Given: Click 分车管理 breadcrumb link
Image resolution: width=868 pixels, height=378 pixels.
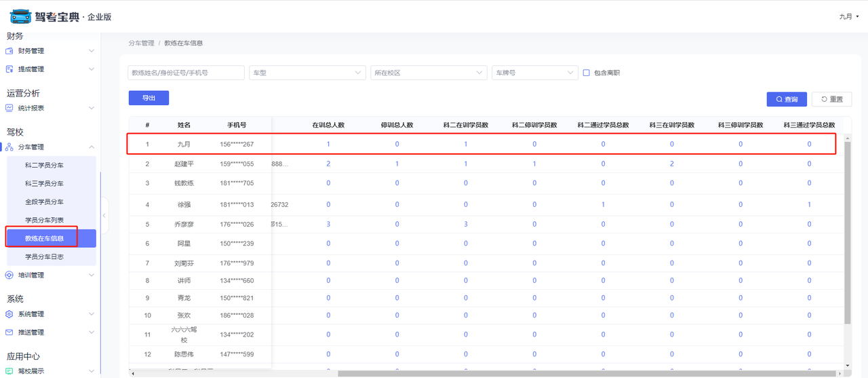Looking at the screenshot, I should 142,43.
